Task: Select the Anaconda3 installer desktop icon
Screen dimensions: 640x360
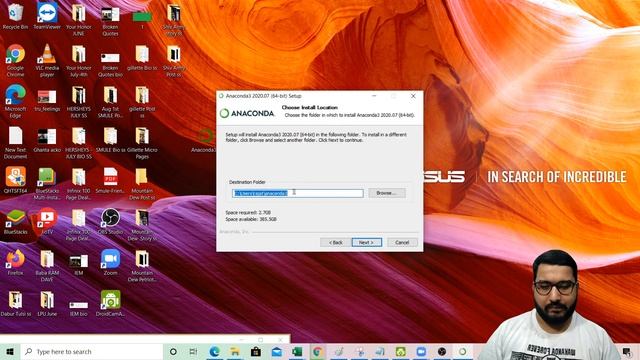Action: [x=204, y=141]
